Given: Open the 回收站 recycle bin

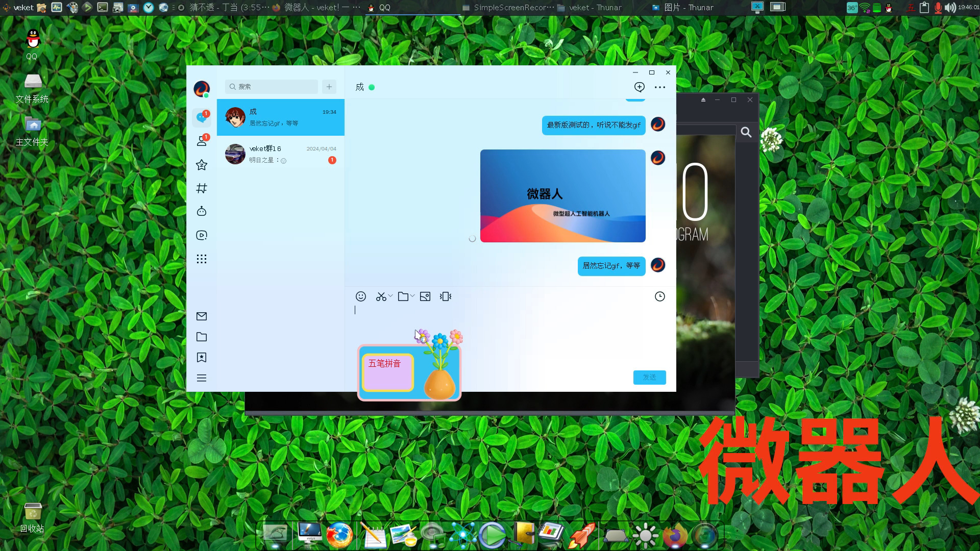Looking at the screenshot, I should pos(32,517).
